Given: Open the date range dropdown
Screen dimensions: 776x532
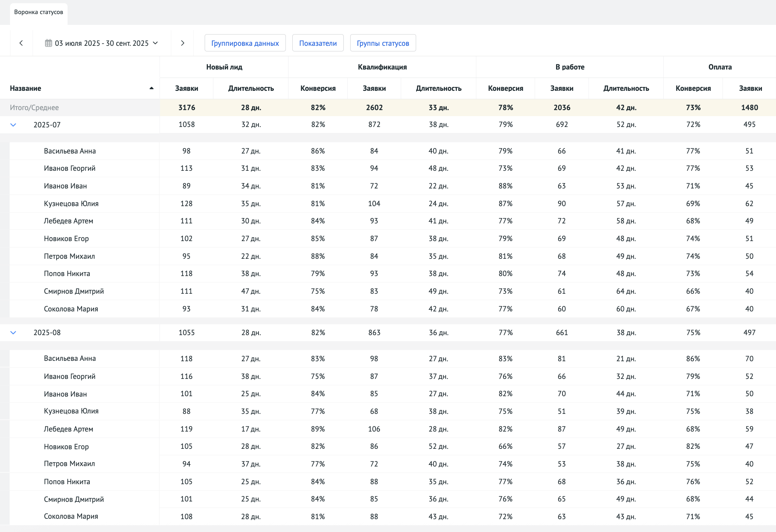Looking at the screenshot, I should pyautogui.click(x=102, y=43).
